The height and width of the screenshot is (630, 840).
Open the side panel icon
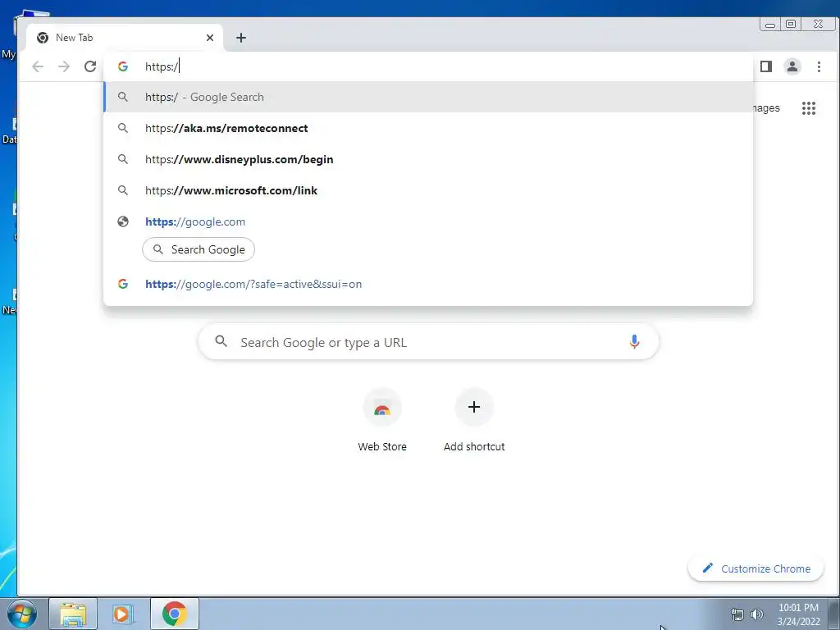tap(766, 66)
